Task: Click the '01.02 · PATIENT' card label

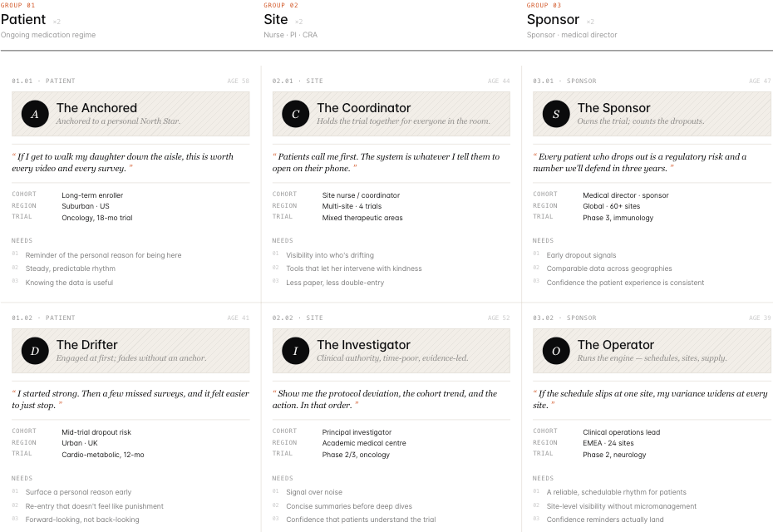Action: tap(43, 318)
